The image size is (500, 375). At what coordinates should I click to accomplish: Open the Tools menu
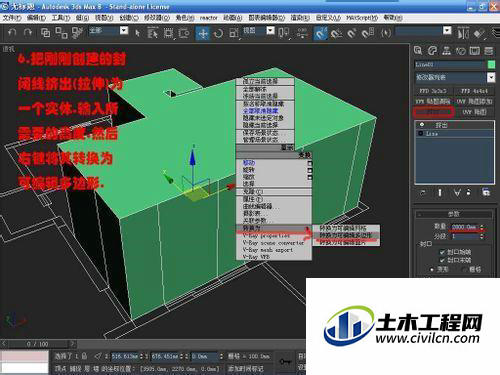[61, 17]
